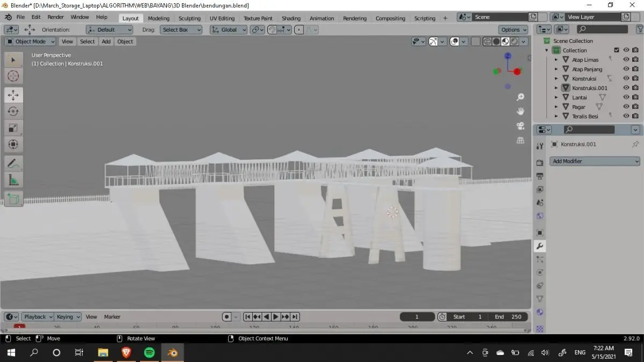Hide Atap Limas with eye icon
Image resolution: width=644 pixels, height=362 pixels.
point(626,60)
